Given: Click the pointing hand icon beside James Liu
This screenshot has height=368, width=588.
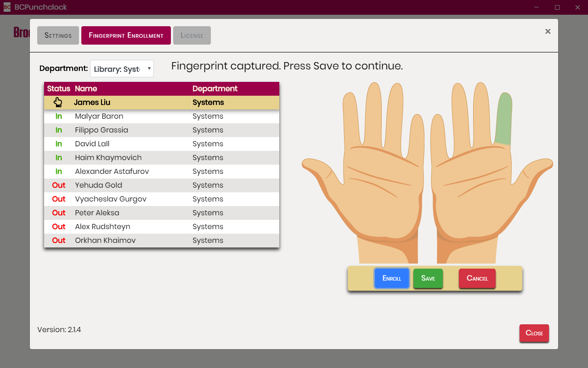Looking at the screenshot, I should pos(58,102).
